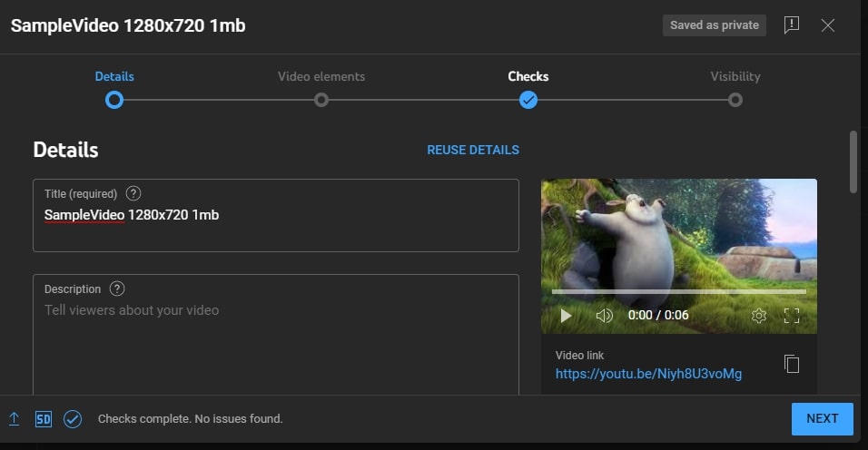Click REUSE DETAILS link
This screenshot has width=868, height=450.
click(x=473, y=150)
